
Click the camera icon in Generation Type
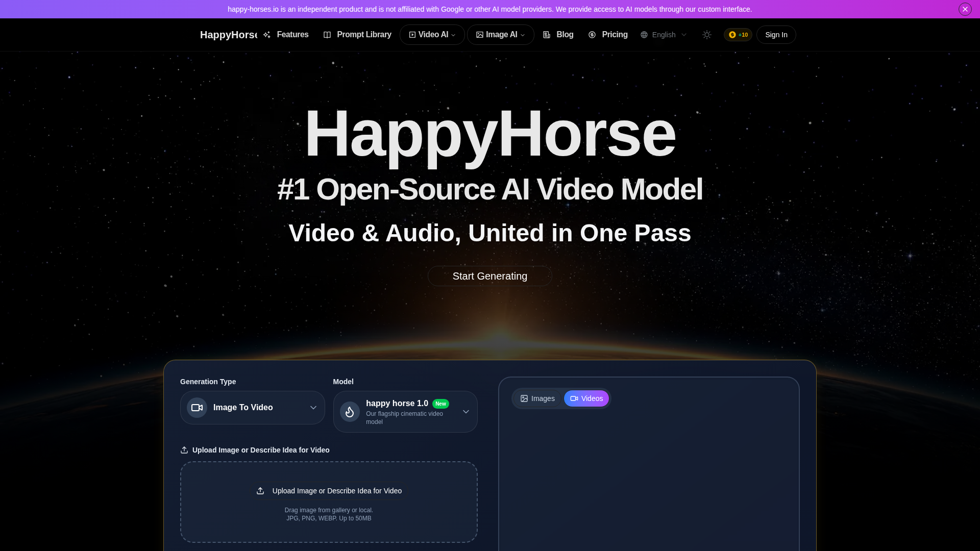[197, 408]
